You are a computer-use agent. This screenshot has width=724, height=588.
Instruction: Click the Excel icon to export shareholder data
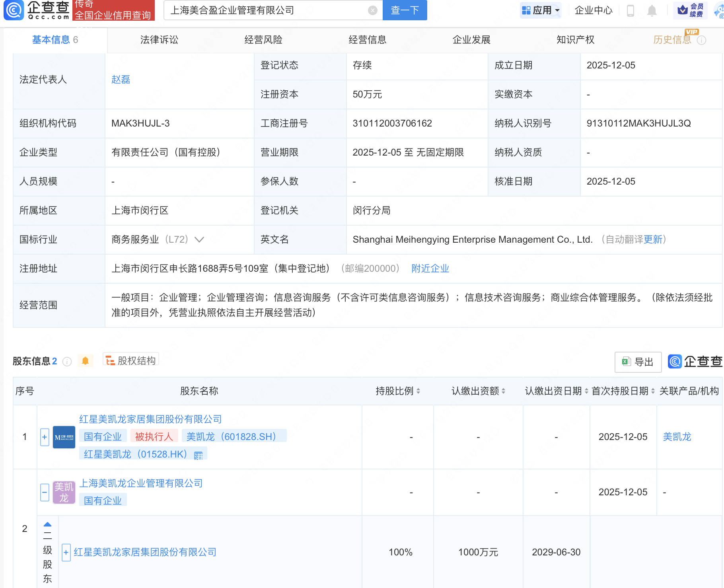click(x=627, y=362)
